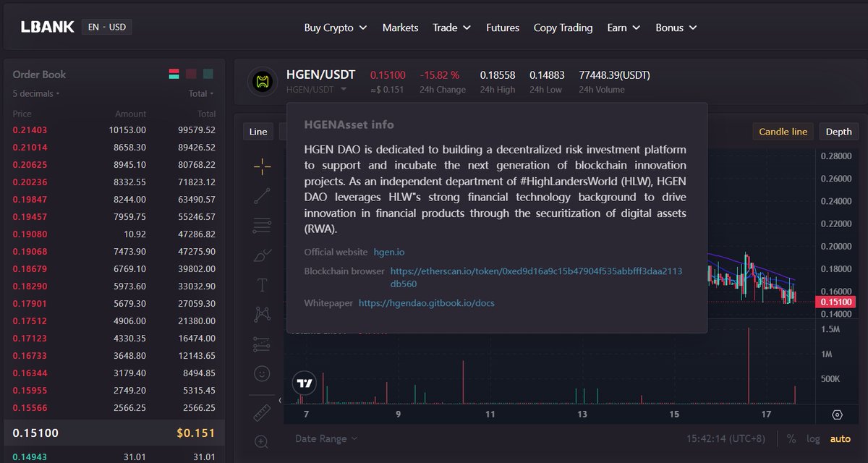Open the hgendao gitbook whitepaper link
Viewport: 868px width, 463px height.
click(x=427, y=303)
